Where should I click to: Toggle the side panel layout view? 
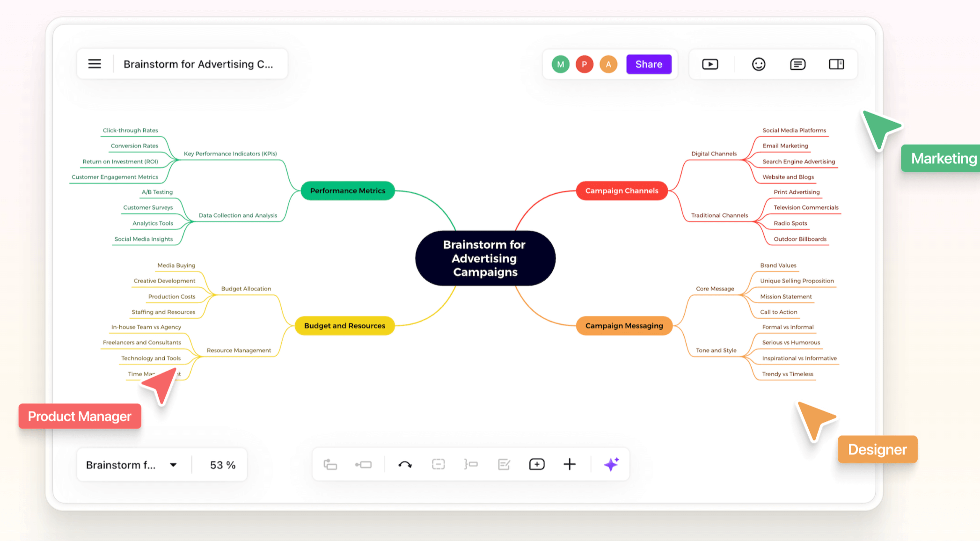pyautogui.click(x=836, y=64)
